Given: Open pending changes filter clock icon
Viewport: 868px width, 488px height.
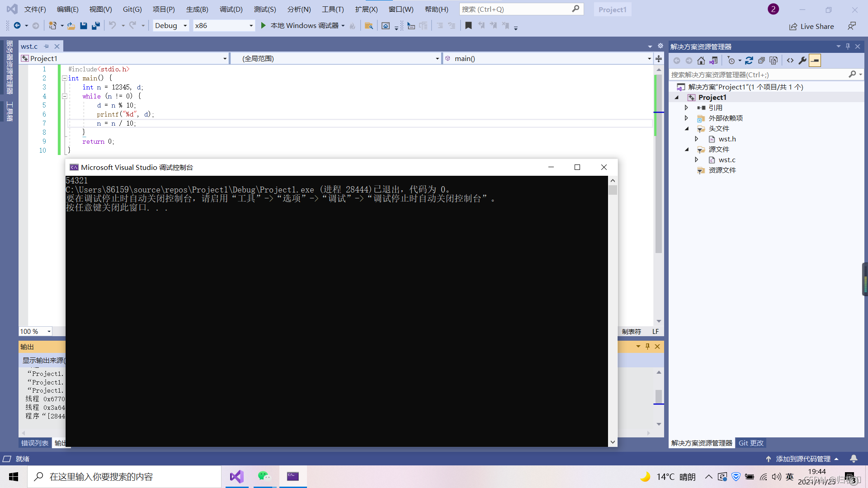Looking at the screenshot, I should pos(731,61).
